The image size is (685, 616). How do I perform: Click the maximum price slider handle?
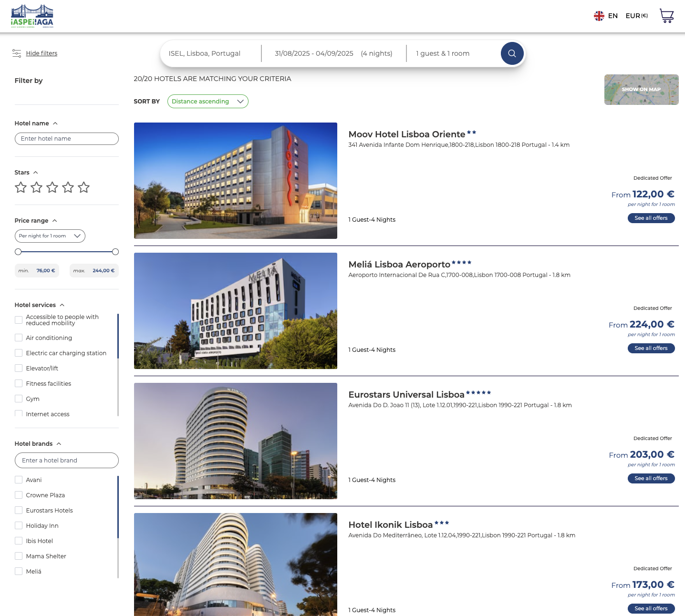[115, 252]
